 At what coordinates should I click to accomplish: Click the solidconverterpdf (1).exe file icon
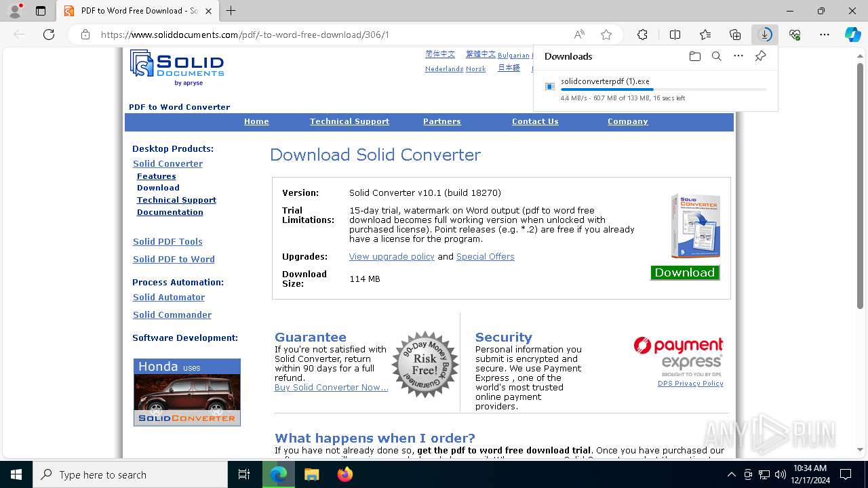click(550, 86)
